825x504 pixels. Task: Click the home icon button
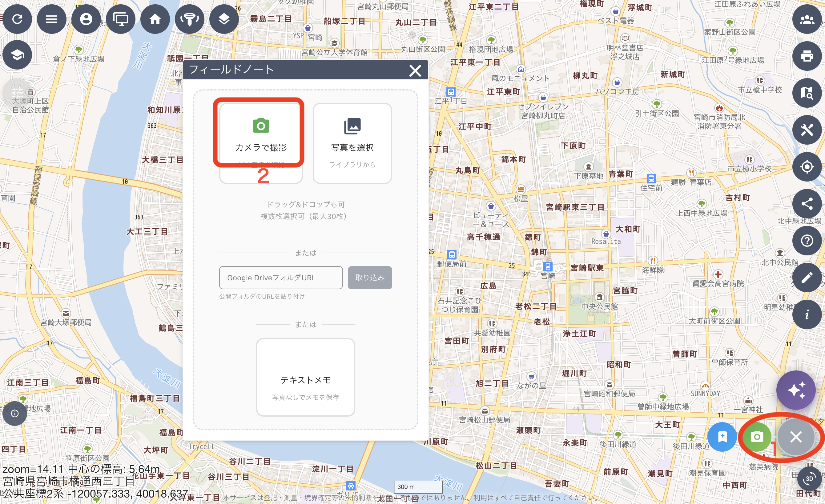(155, 19)
